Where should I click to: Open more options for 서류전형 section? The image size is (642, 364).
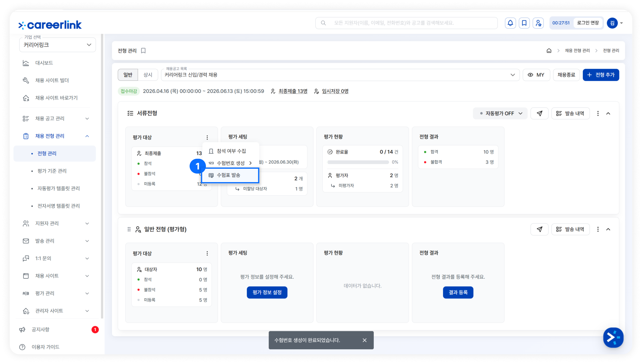click(x=598, y=113)
